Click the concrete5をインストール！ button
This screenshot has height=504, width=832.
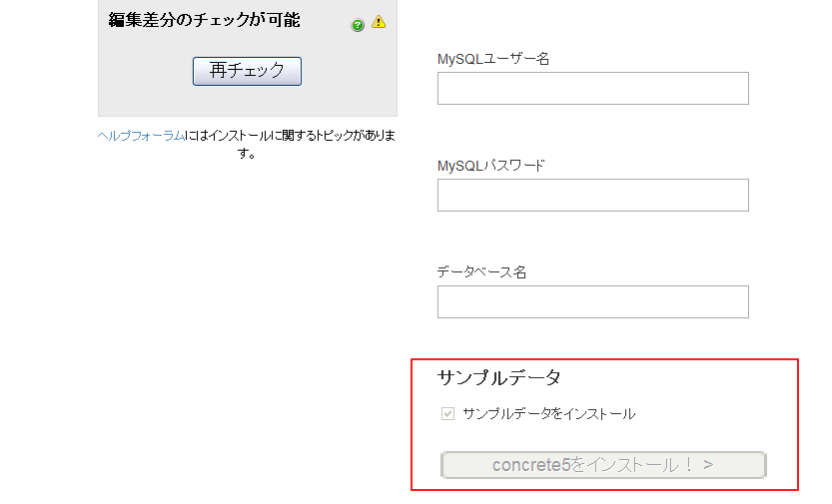(603, 465)
